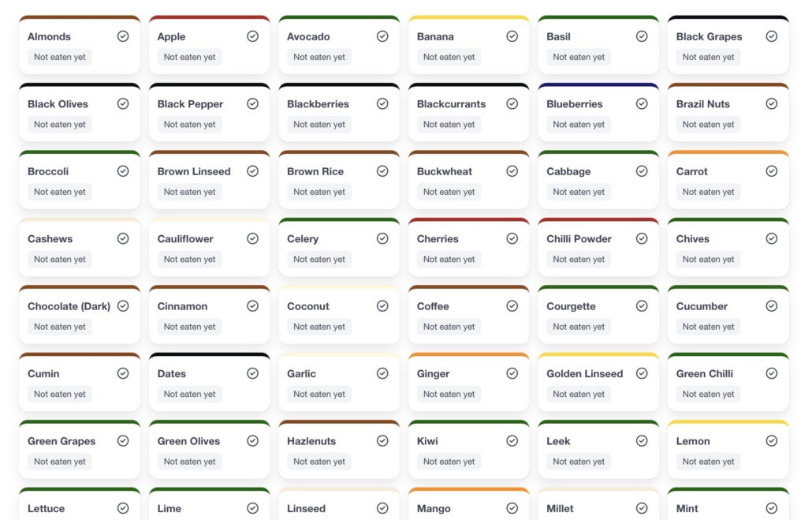Select the Garlic card title

click(301, 374)
